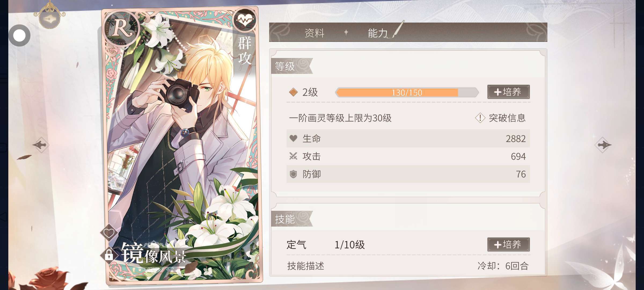This screenshot has width=644, height=290.
Task: Click the 突破信息 exclamation diamond icon
Action: (480, 118)
